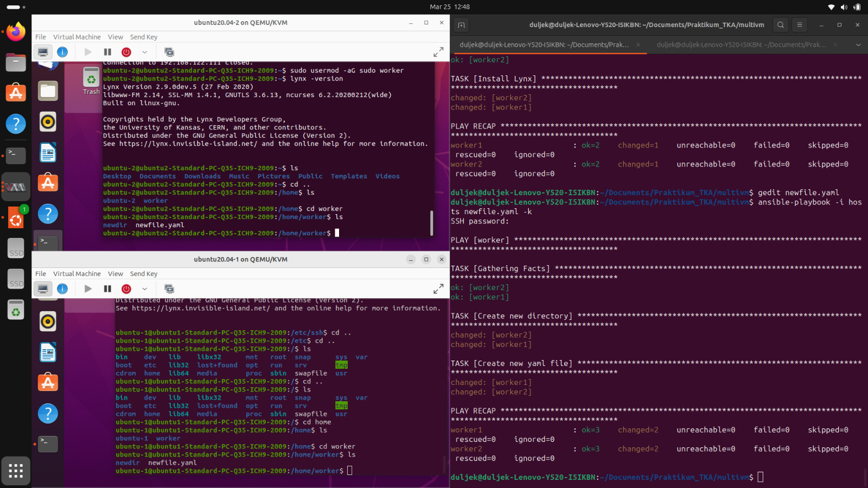Viewport: 868px width, 488px height.
Task: Open Virtual Machine menu in ubuntu20.04-2 window
Action: click(x=76, y=37)
